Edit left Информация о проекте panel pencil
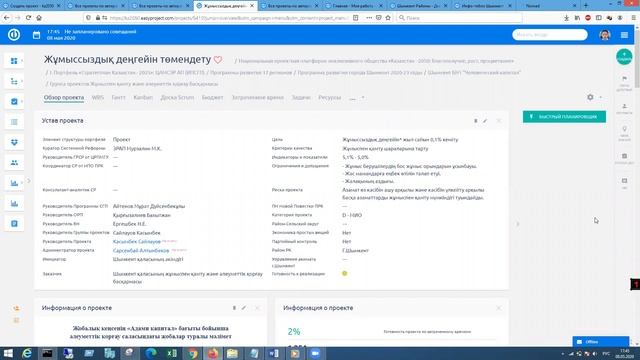 [x=244, y=308]
